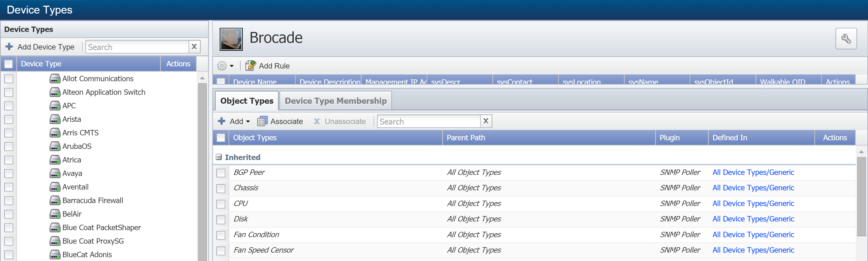
Task: Click the Disk object type name
Action: [241, 219]
